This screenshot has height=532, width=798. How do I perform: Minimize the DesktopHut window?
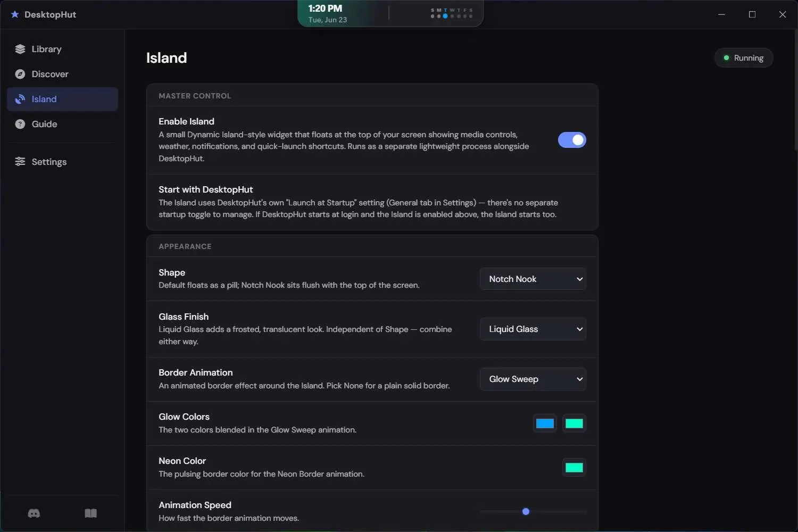pyautogui.click(x=721, y=14)
